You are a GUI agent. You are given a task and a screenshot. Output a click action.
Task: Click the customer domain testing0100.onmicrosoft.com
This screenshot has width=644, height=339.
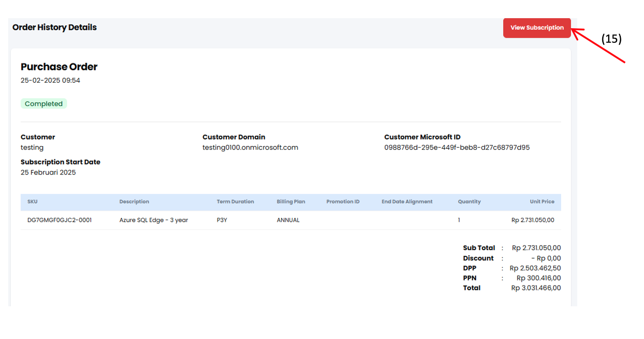coord(250,148)
